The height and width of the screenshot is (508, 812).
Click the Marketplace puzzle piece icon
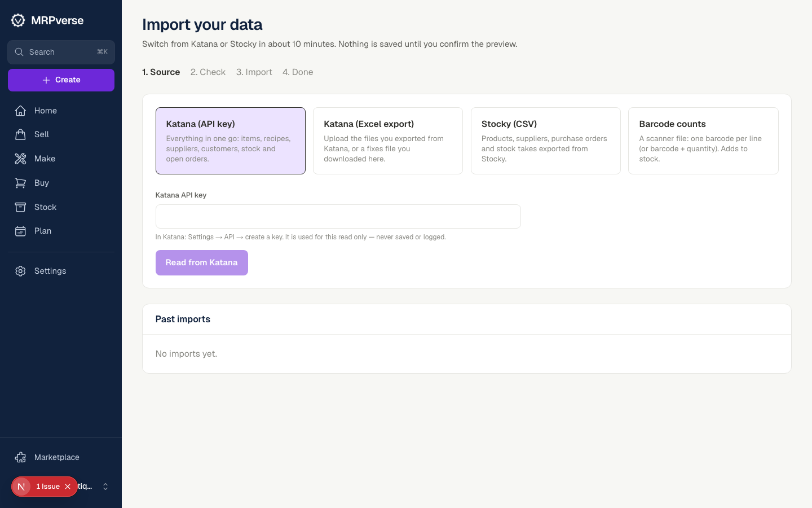point(20,457)
